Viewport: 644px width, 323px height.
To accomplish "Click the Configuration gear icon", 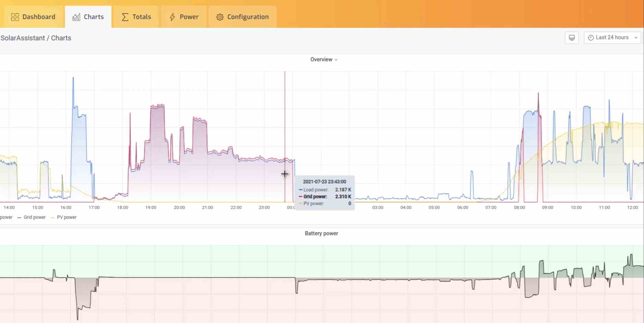I will click(x=220, y=17).
